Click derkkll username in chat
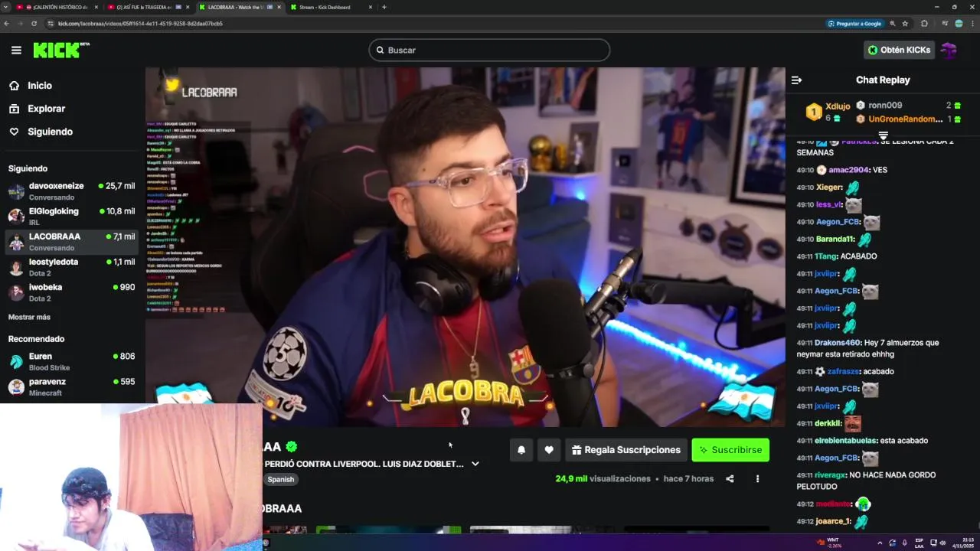The width and height of the screenshot is (980, 551). click(827, 423)
